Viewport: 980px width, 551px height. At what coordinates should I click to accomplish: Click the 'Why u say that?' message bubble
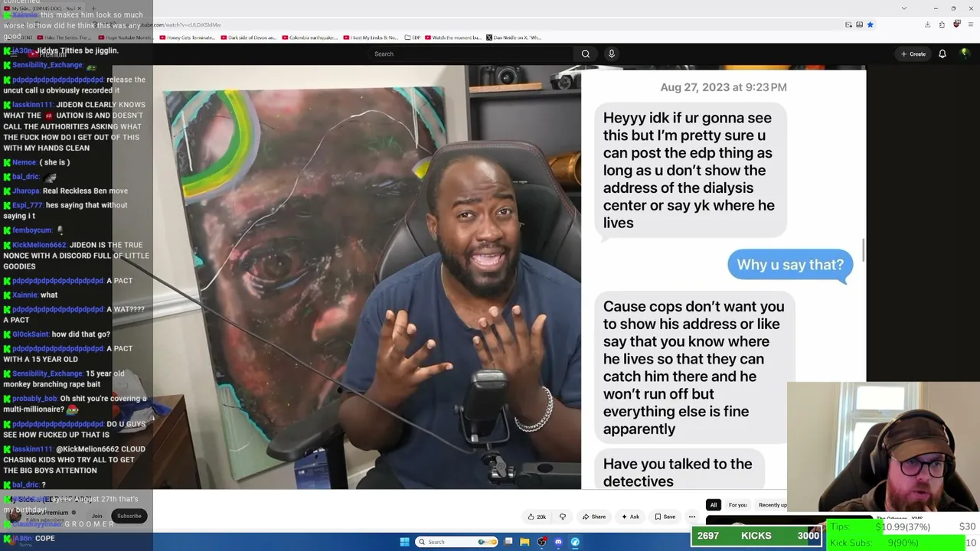790,265
